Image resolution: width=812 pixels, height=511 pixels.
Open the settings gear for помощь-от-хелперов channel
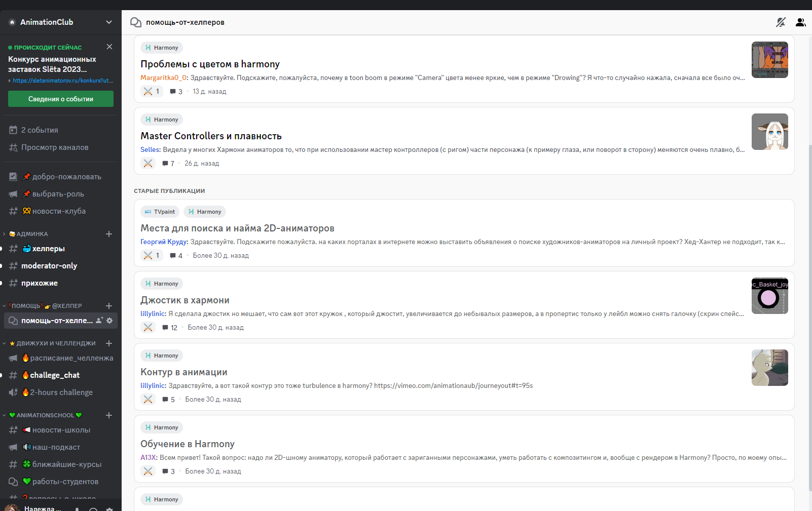click(x=109, y=321)
